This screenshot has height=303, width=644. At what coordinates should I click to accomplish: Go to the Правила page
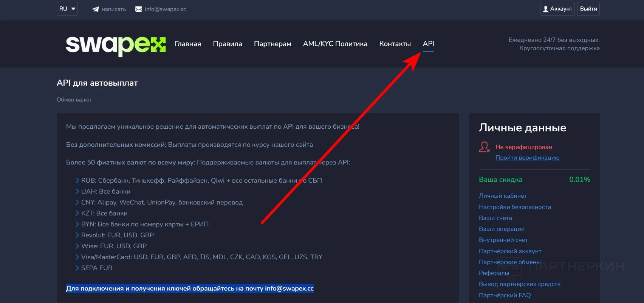[228, 44]
